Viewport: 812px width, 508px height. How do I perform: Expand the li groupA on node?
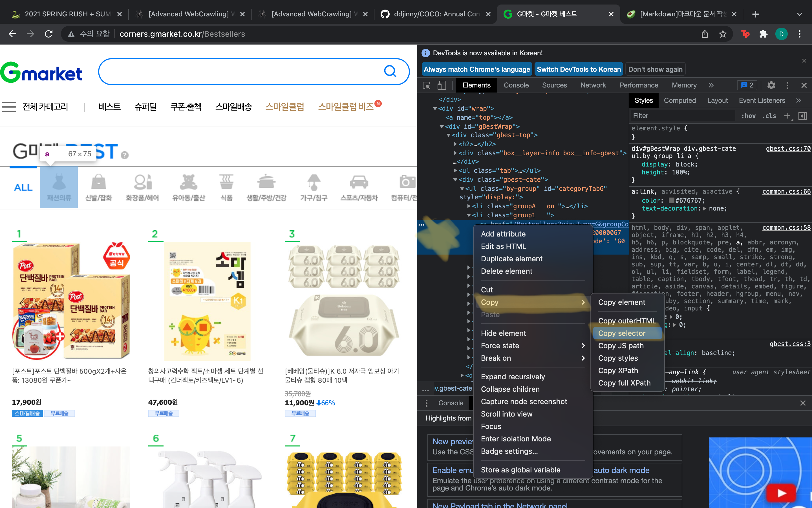point(469,206)
